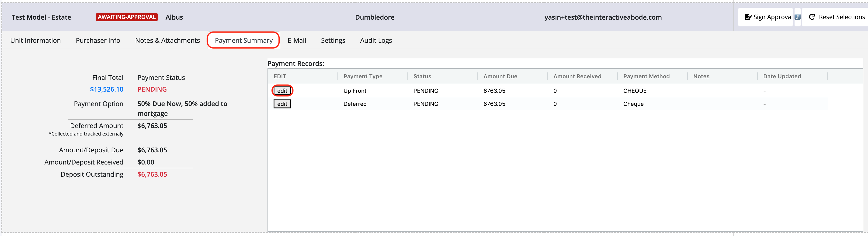Click the Payment Method column header

click(646, 76)
